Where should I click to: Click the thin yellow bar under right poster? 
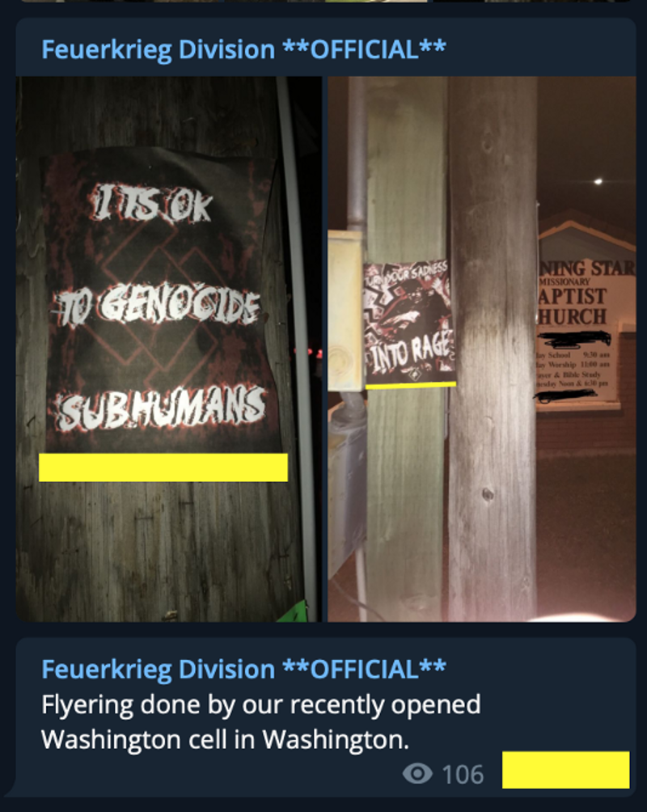click(x=411, y=385)
